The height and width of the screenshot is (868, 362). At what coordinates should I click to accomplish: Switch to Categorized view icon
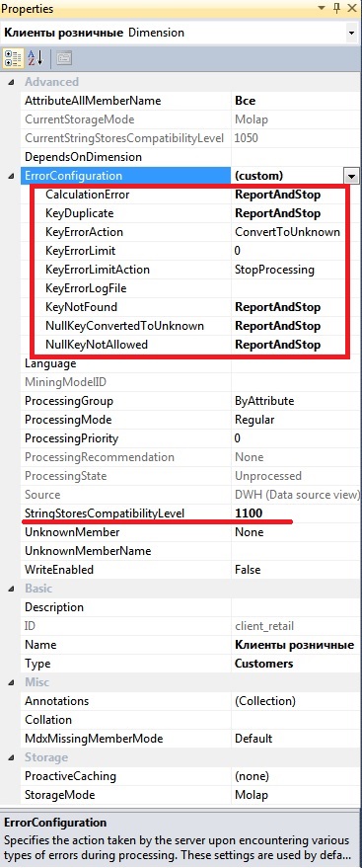click(x=12, y=57)
